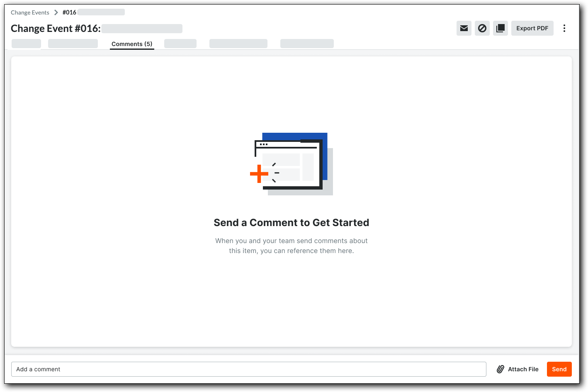Navigate back via the Change Events breadcrumb
Viewport: 588px width, 392px height.
click(29, 12)
